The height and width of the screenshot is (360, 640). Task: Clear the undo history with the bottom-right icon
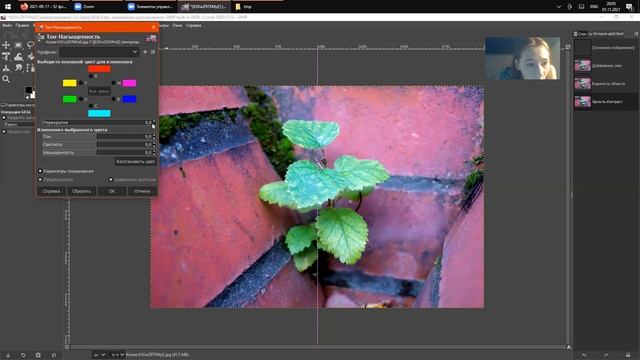[x=628, y=355]
